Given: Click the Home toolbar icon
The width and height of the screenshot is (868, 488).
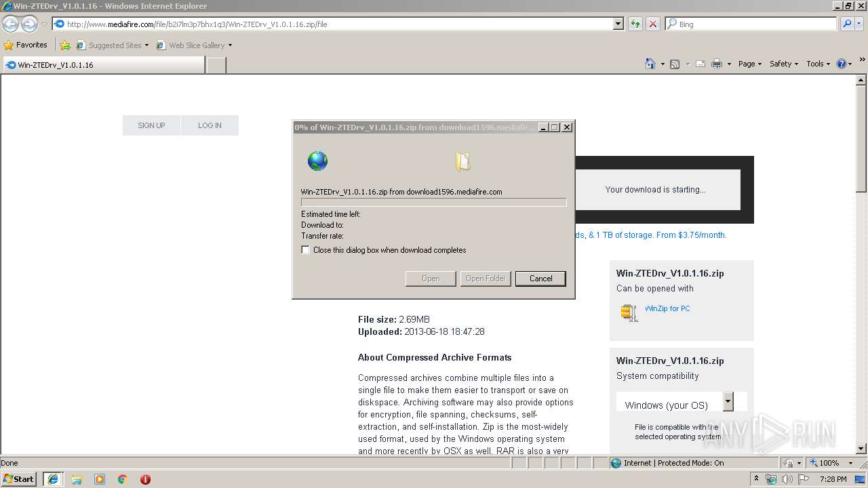Looking at the screenshot, I should 650,64.
